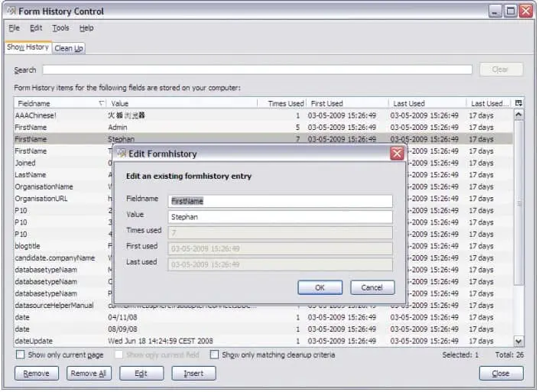Open the Help menu
539x392 pixels.
coord(86,28)
